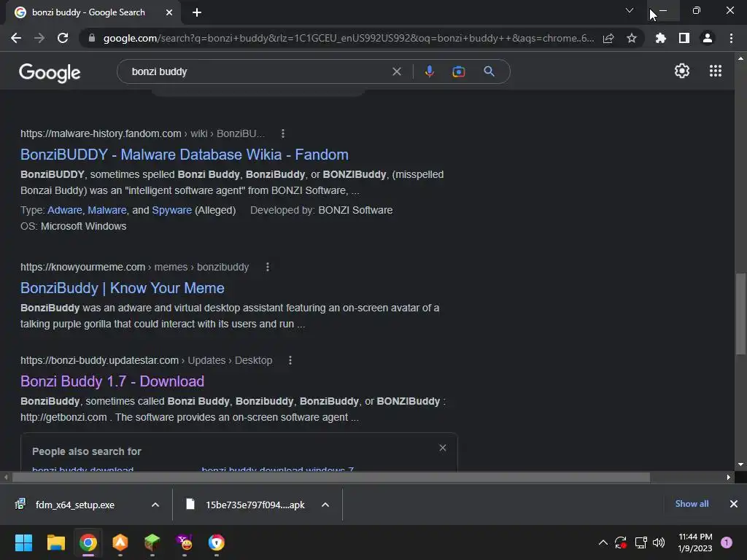Open the fdm_x64_setup.exe downloaded file
747x560 pixels.
(75, 505)
